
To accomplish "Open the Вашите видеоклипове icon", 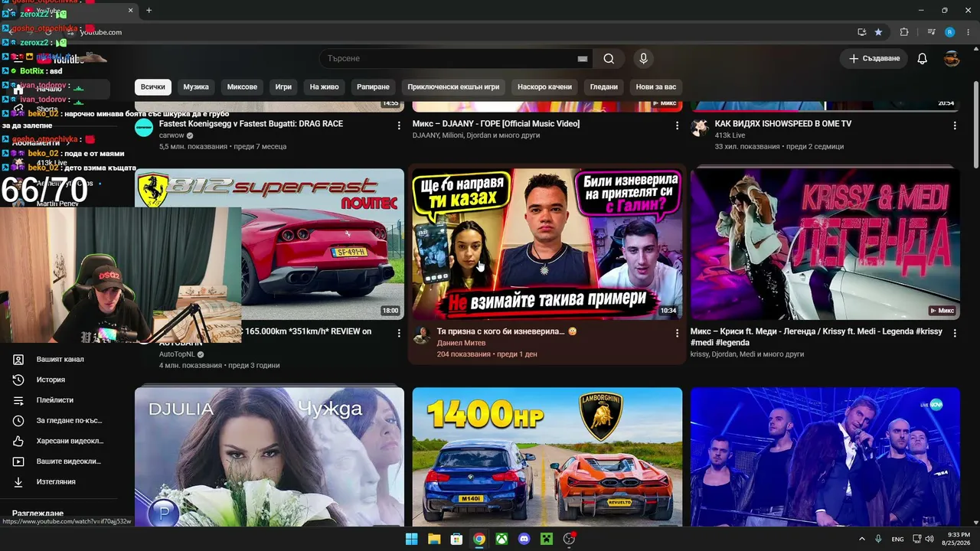I will point(18,461).
